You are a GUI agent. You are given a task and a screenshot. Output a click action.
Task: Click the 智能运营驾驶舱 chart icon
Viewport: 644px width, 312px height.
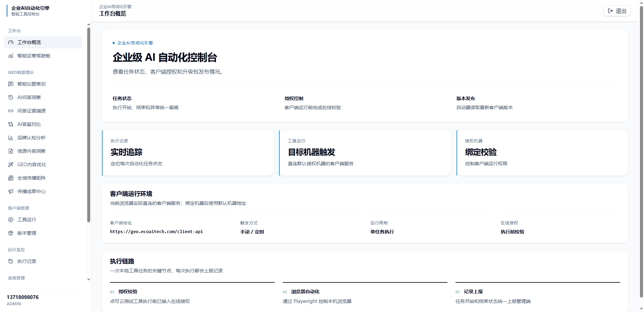point(11,56)
